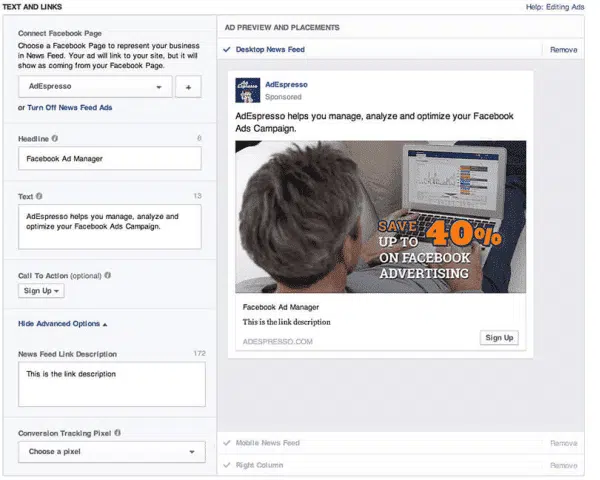The width and height of the screenshot is (600, 480).
Task: Click the News Feed Link Description text area
Action: [111, 384]
